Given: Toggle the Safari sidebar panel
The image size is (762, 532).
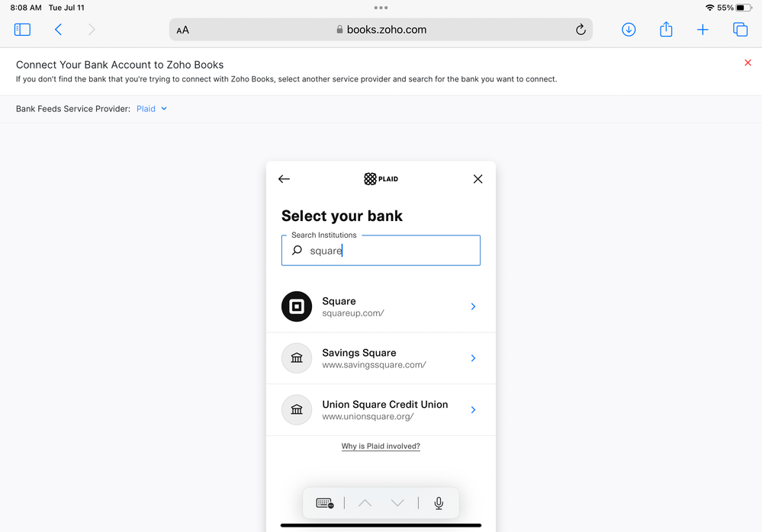Looking at the screenshot, I should 22,30.
